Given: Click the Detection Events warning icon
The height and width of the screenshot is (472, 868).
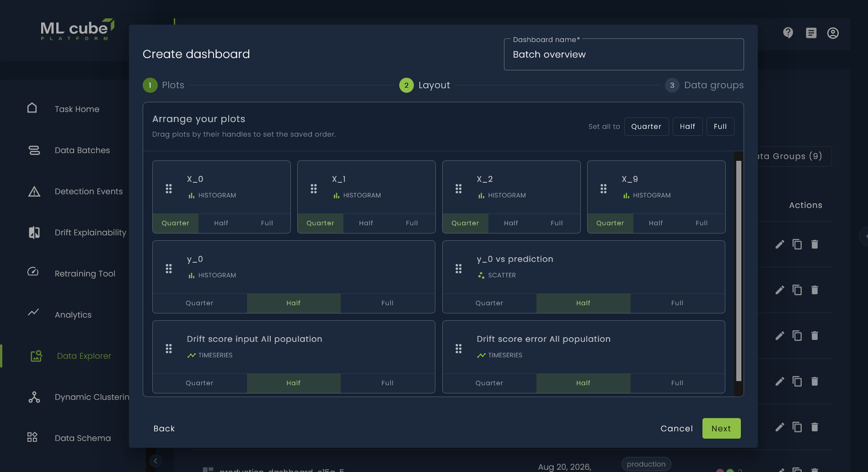Looking at the screenshot, I should (34, 191).
